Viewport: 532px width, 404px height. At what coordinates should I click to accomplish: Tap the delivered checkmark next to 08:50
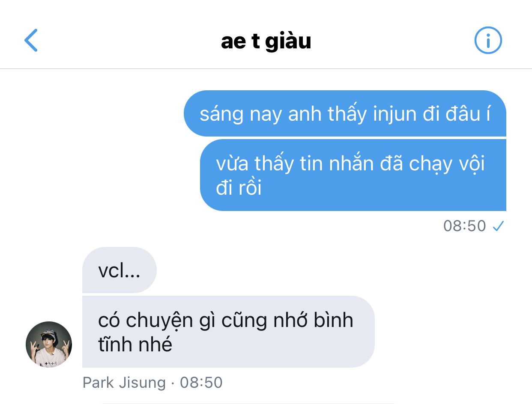[498, 226]
